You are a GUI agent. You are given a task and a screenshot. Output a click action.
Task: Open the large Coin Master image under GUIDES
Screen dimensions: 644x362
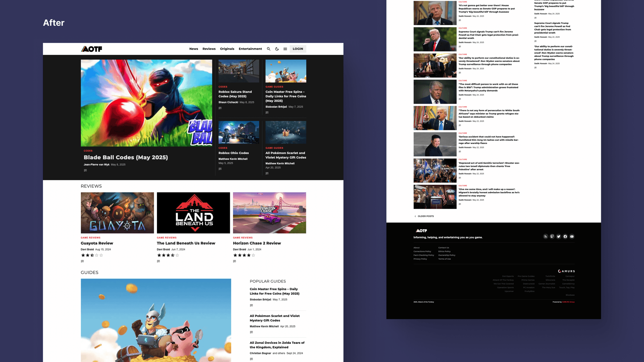tap(156, 320)
